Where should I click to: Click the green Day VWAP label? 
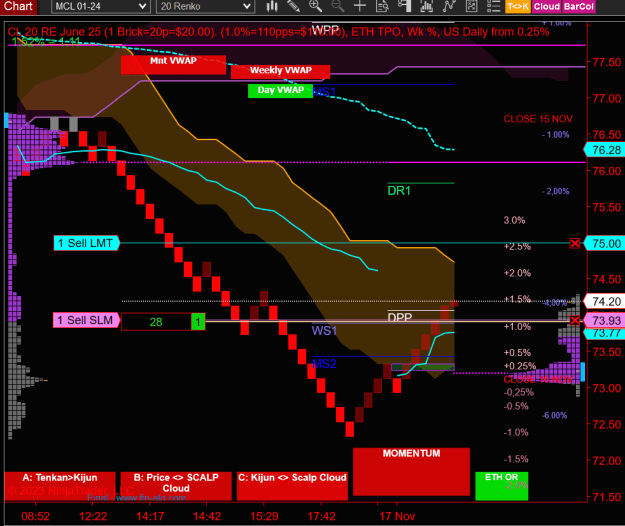(x=280, y=90)
